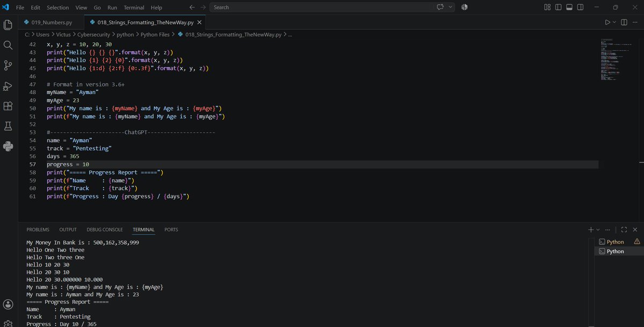644x327 pixels.
Task: Close the terminal panel with X
Action: click(x=635, y=229)
